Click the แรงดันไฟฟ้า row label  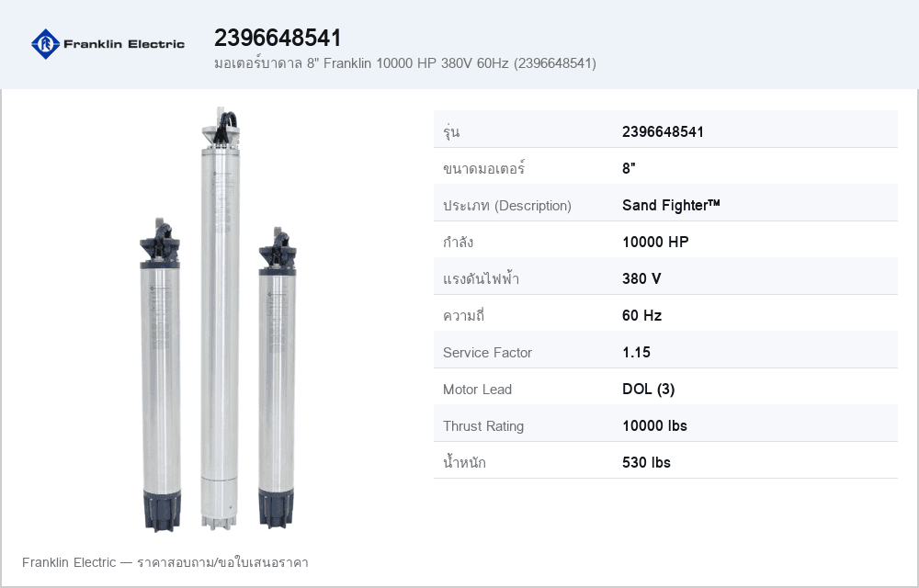click(x=482, y=278)
